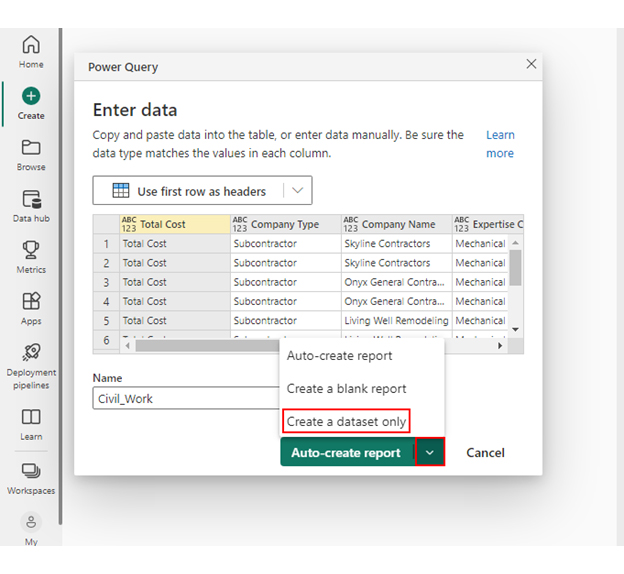Click the horizontal scrollbar left arrow
Image resolution: width=624 pixels, height=574 pixels.
[x=127, y=346]
